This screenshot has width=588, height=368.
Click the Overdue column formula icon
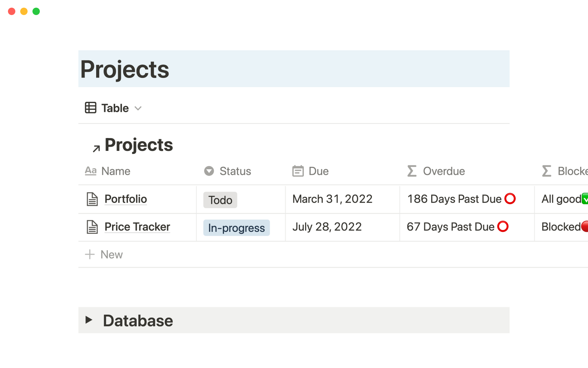[x=412, y=171]
